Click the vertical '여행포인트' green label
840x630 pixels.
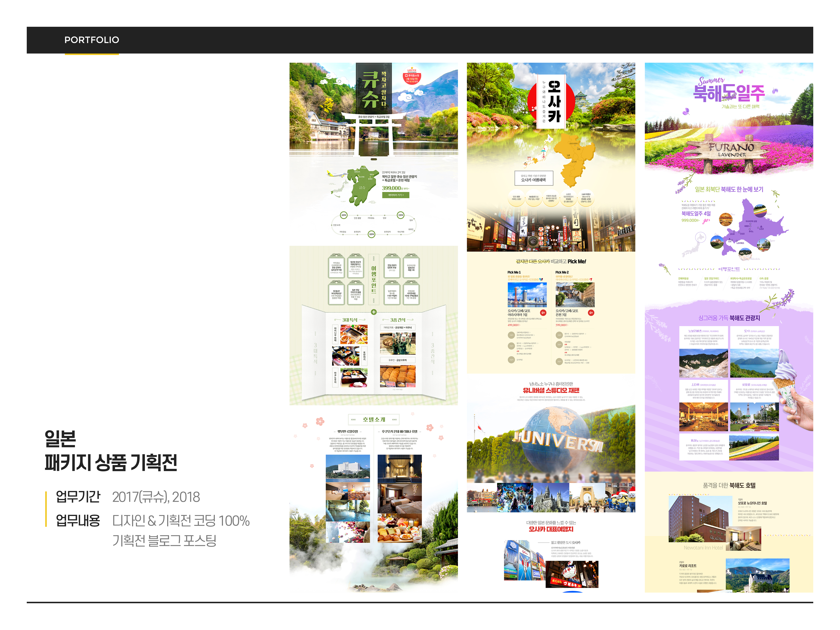click(374, 280)
